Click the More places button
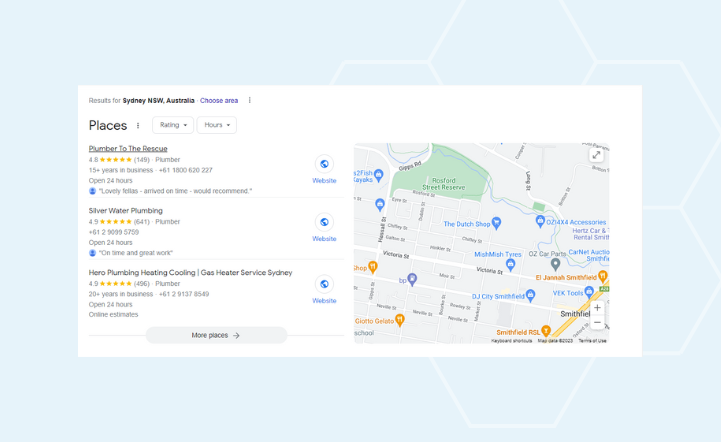Screen dimensions: 721x442 click(216, 335)
